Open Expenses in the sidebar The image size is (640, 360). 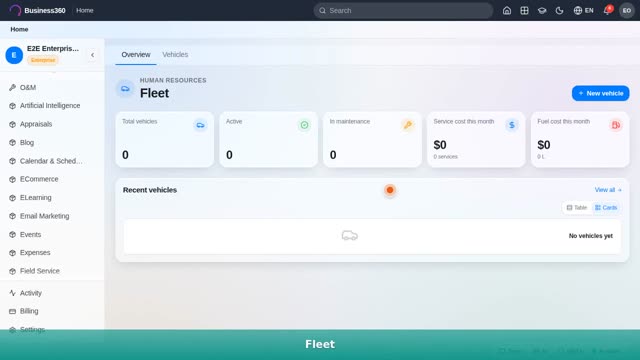52,253
